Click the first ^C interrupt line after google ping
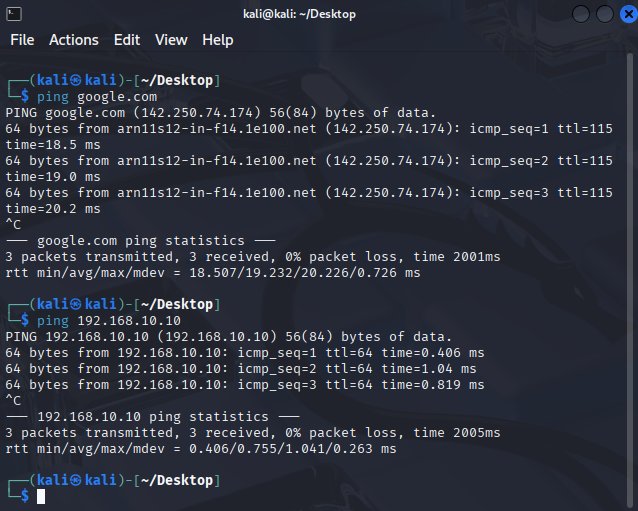This screenshot has height=511, width=638. tap(13, 225)
